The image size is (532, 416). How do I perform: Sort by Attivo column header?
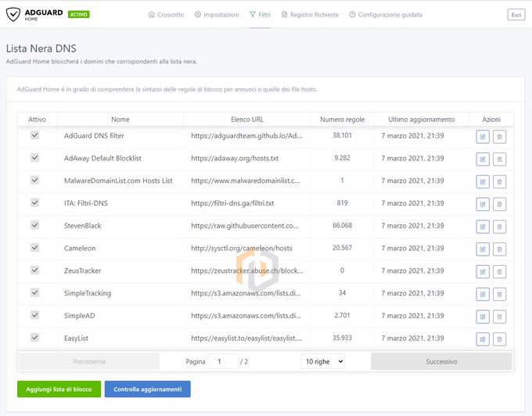pyautogui.click(x=37, y=120)
